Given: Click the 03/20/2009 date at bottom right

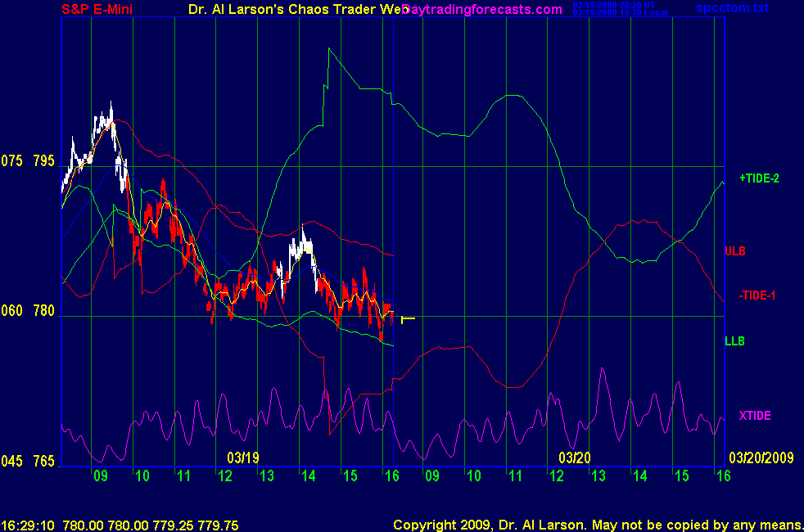Looking at the screenshot, I should 761,457.
